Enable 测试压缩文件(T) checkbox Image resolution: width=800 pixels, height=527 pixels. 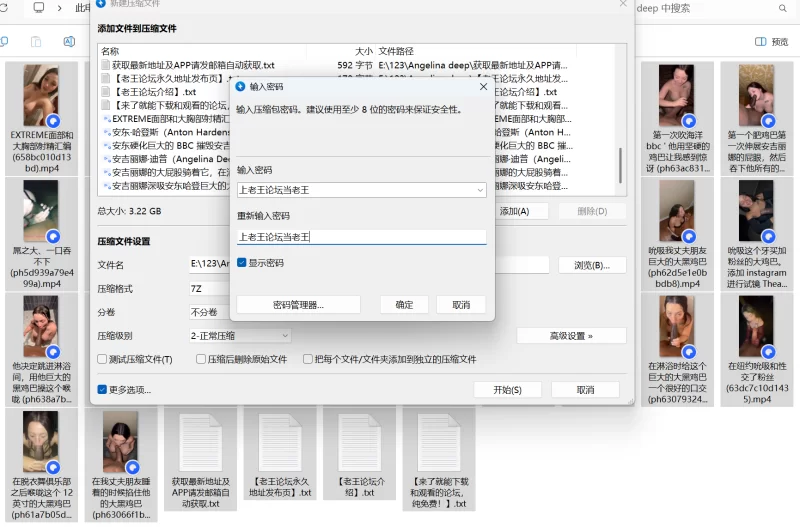[102, 360]
